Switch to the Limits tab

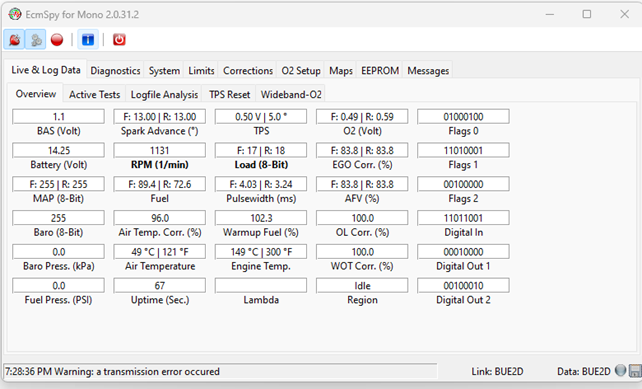point(201,71)
